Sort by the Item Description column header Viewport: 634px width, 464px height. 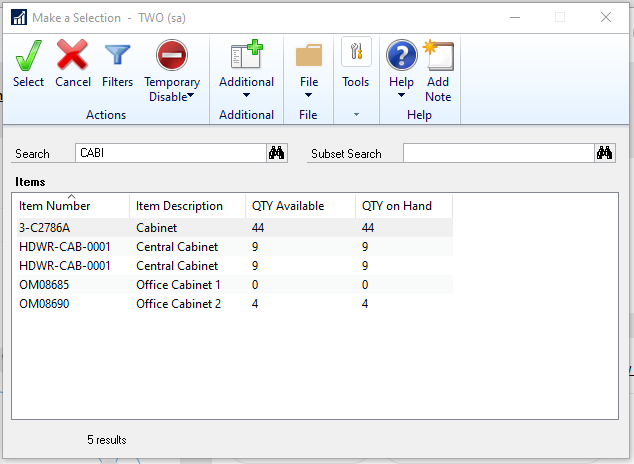pyautogui.click(x=188, y=206)
